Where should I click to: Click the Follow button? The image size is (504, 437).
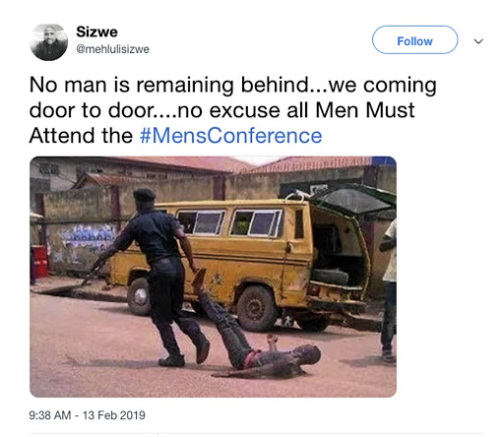pos(414,40)
